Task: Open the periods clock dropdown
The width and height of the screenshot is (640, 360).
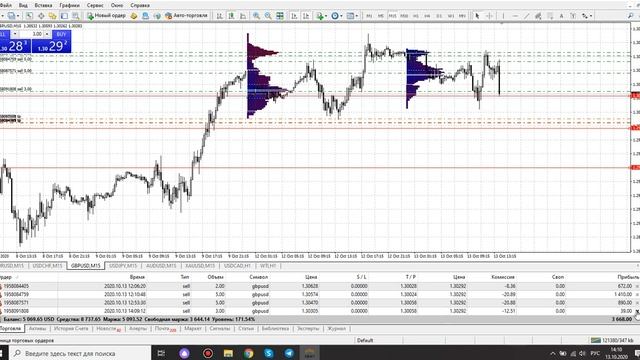Action: tap(337, 16)
